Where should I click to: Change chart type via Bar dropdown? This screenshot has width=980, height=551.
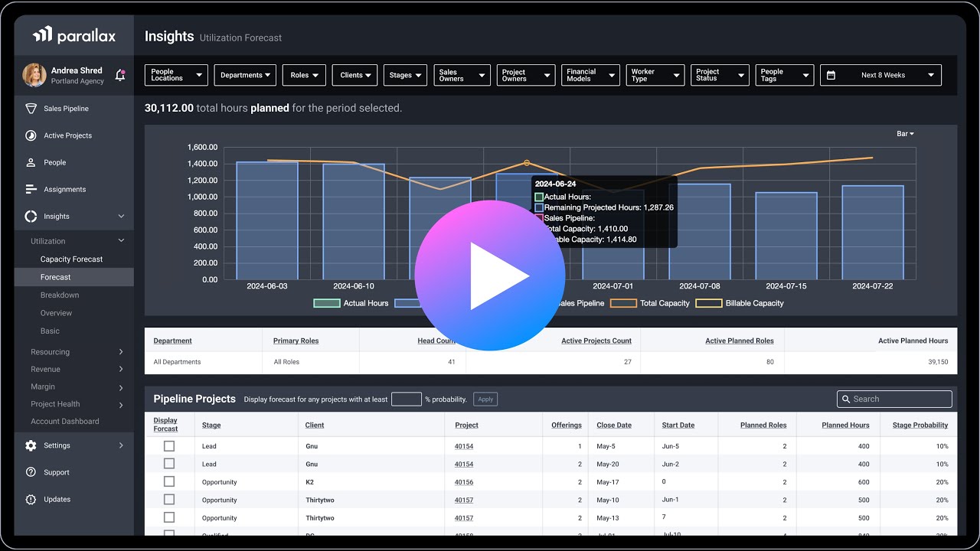[x=905, y=134]
